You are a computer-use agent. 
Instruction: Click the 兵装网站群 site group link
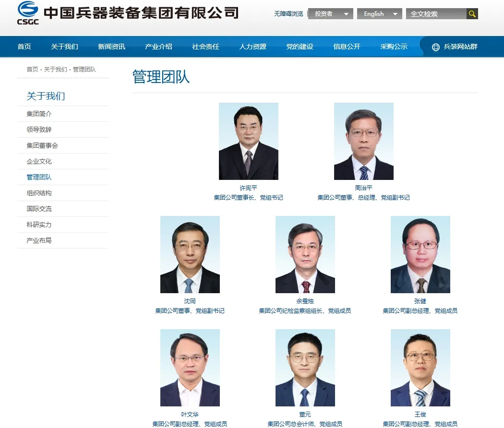pyautogui.click(x=460, y=47)
